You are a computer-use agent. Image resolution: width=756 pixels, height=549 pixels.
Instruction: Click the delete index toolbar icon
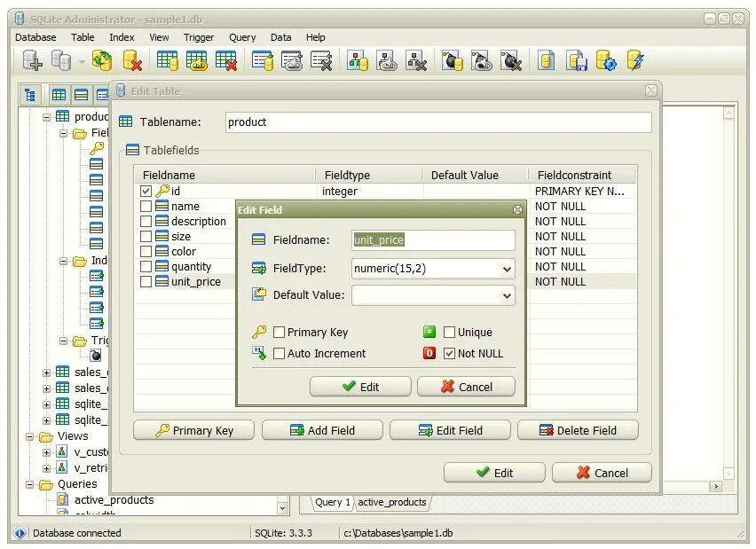pos(321,60)
